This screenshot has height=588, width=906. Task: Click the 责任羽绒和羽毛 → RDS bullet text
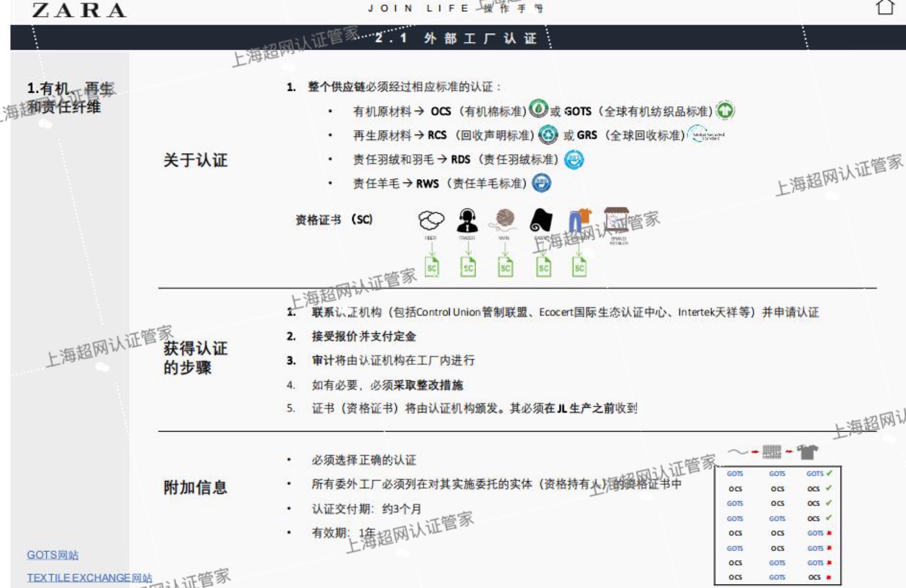[x=455, y=160]
